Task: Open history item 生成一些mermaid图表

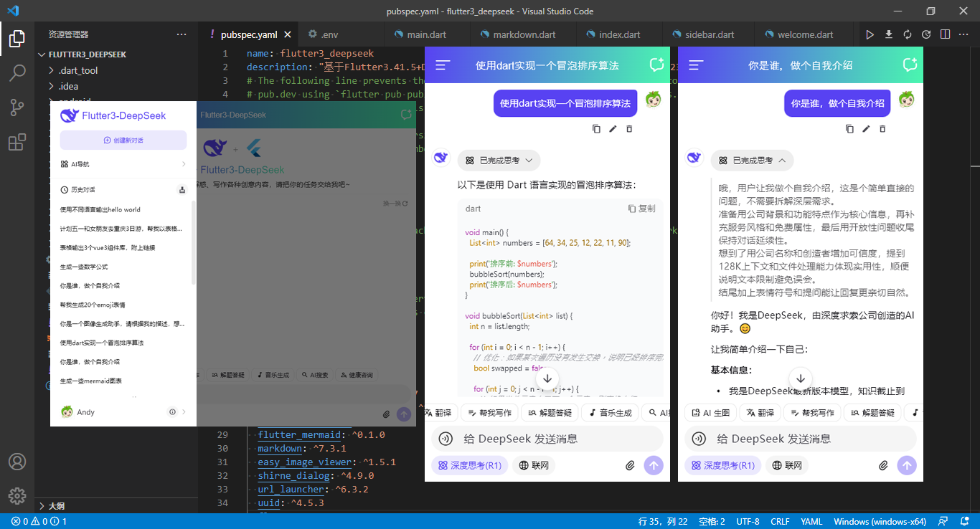Action: coord(91,381)
